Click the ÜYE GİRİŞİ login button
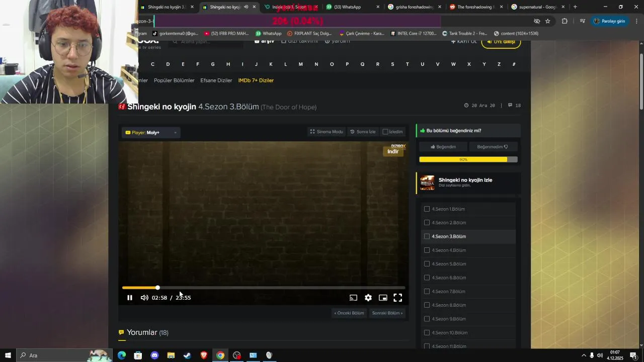Viewport: 644px width, 362px height. [501, 42]
